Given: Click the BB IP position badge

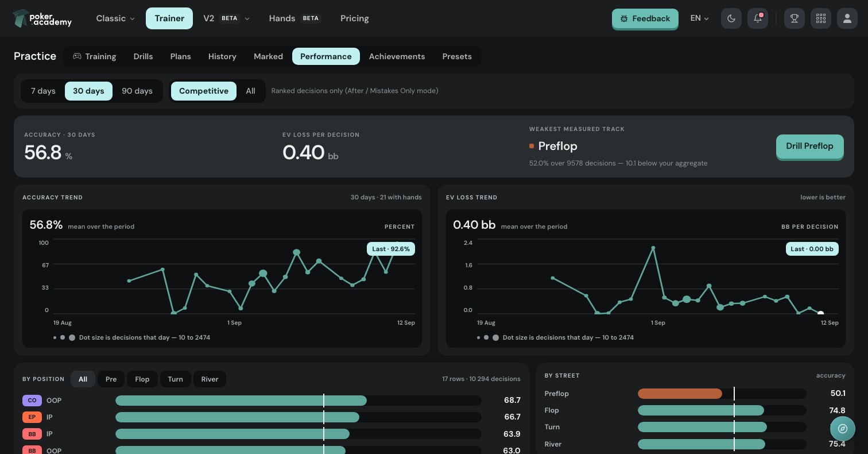Looking at the screenshot, I should tap(32, 434).
